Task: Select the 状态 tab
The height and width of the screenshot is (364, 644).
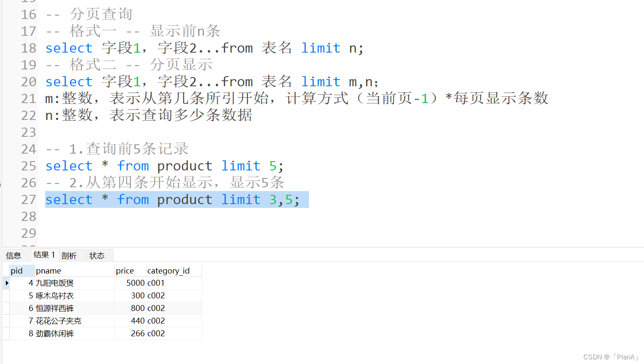Action: tap(97, 255)
